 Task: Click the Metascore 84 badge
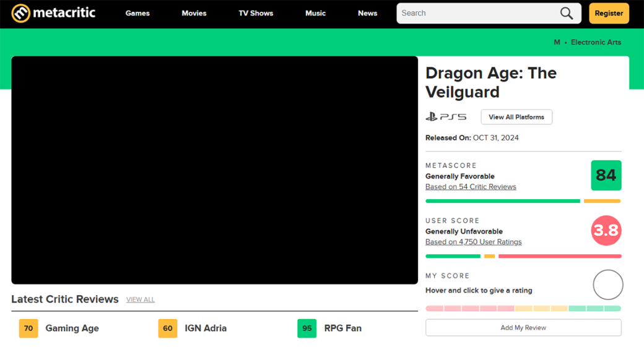[x=606, y=176]
